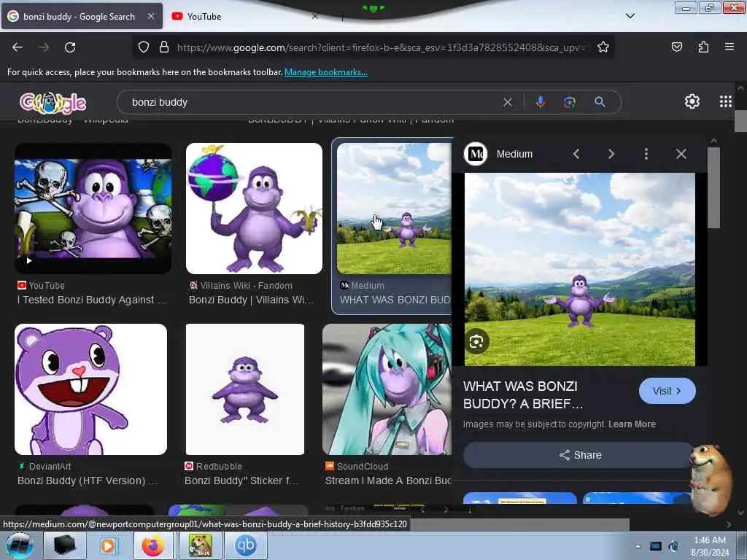
Task: Submit search with the magnifier icon
Action: [600, 102]
